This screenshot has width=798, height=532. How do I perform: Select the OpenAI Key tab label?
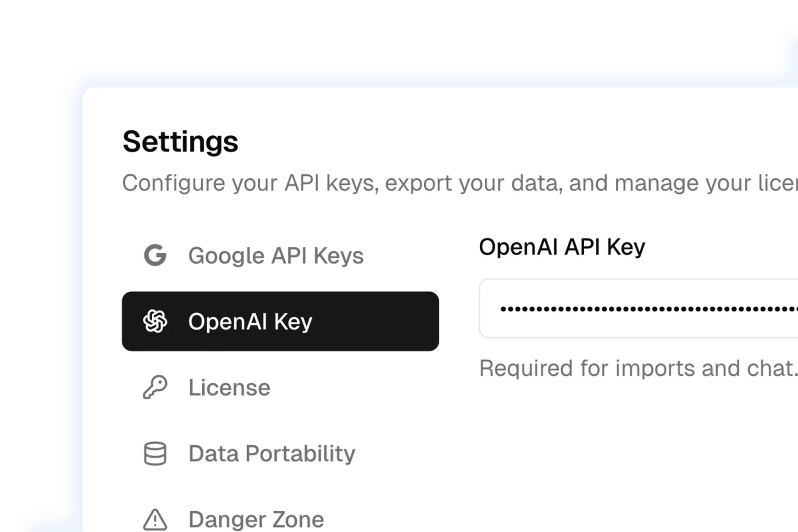coord(250,321)
